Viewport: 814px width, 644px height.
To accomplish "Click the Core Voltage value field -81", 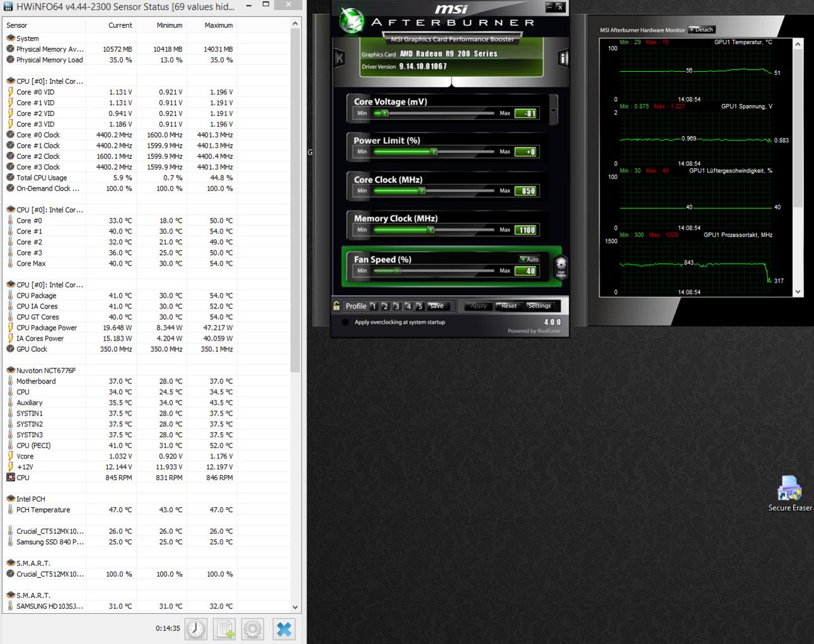I will point(526,114).
